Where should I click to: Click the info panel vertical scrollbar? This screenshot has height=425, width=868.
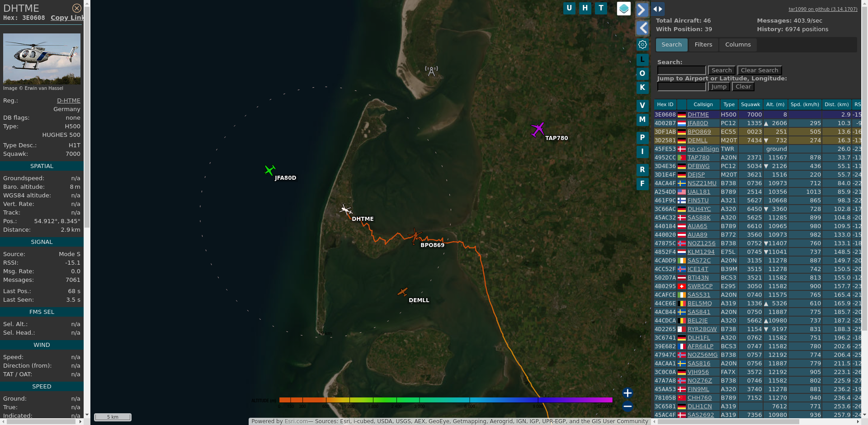pyautogui.click(x=87, y=117)
